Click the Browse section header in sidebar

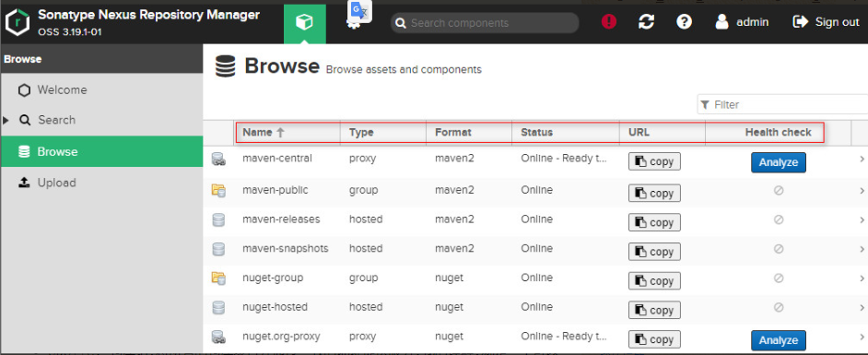(101, 59)
